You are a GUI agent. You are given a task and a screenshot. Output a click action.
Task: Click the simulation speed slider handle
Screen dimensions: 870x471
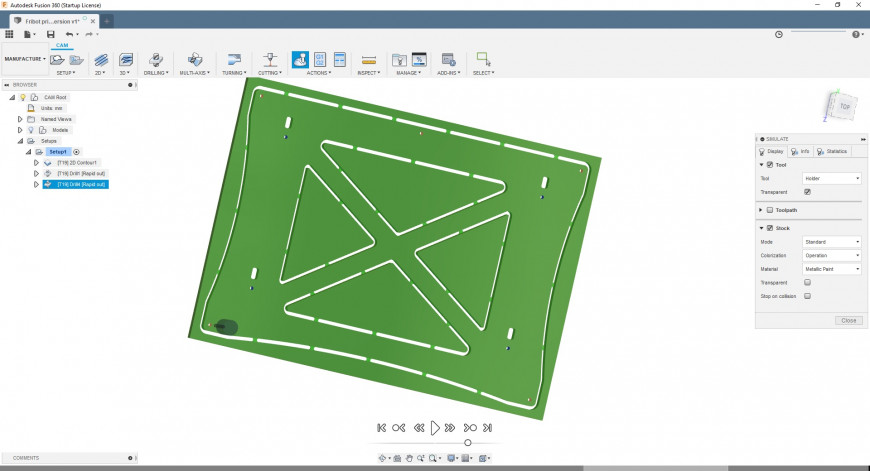(468, 443)
